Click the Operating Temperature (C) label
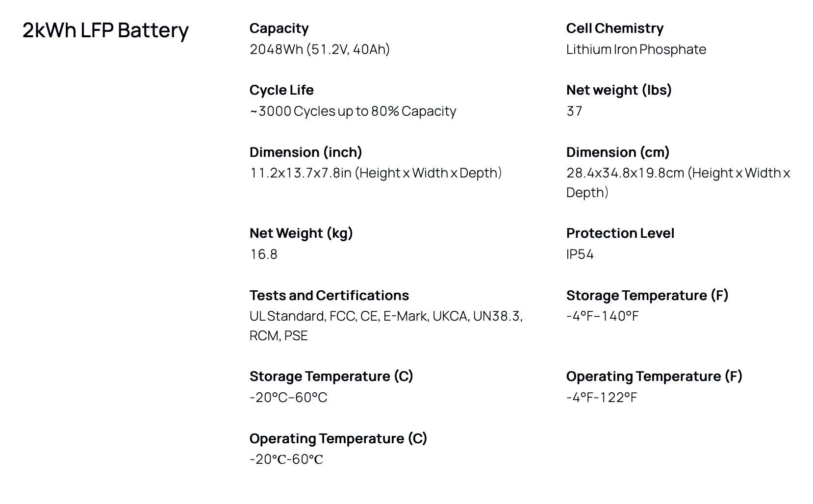Screen dimensions: 813x504 [338, 439]
